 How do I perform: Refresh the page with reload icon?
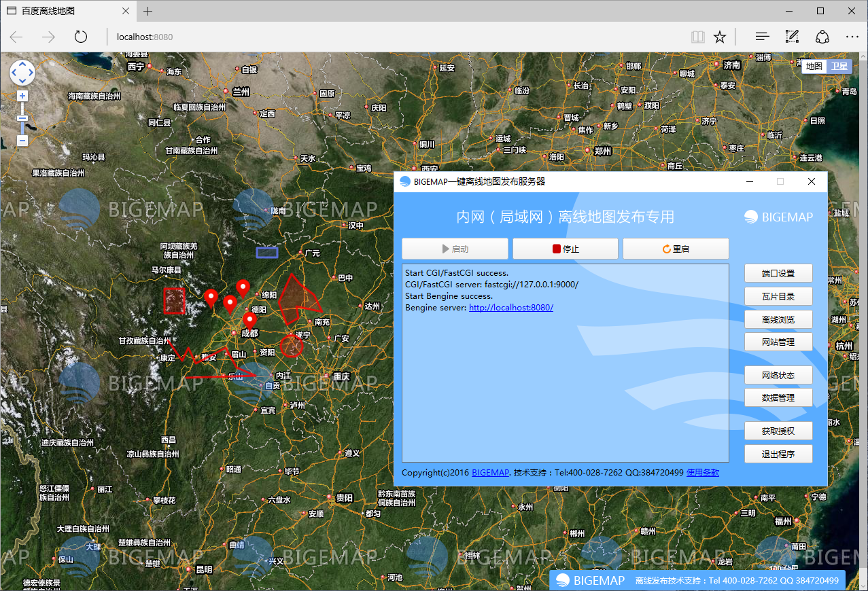[81, 37]
